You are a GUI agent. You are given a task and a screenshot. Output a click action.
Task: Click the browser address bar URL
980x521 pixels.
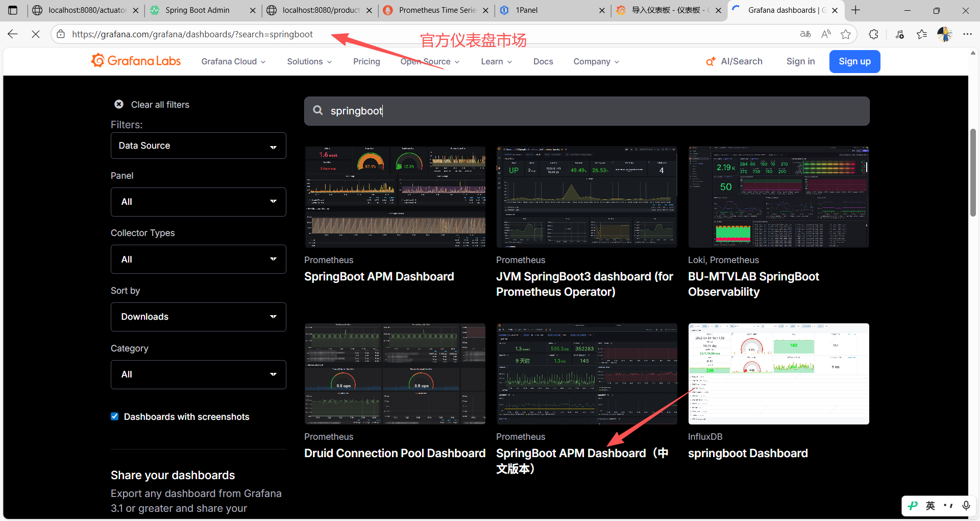click(x=192, y=34)
